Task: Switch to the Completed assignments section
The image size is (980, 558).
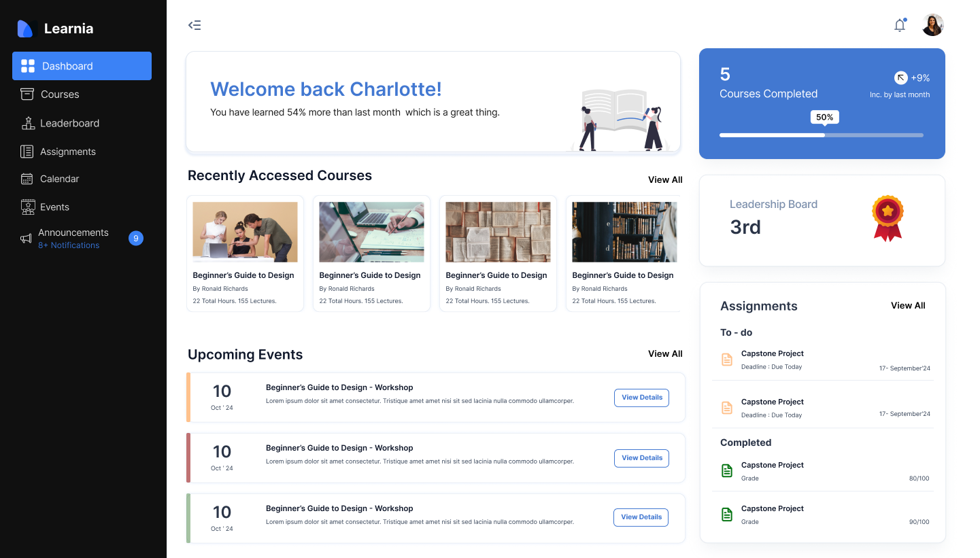Action: pos(745,442)
